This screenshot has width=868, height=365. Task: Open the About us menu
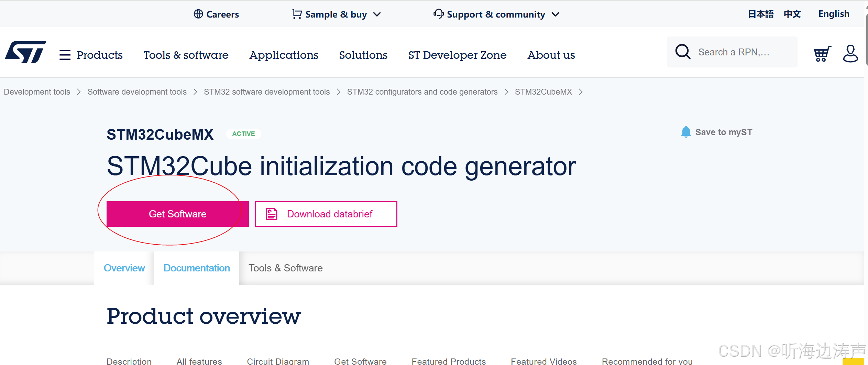pos(551,55)
